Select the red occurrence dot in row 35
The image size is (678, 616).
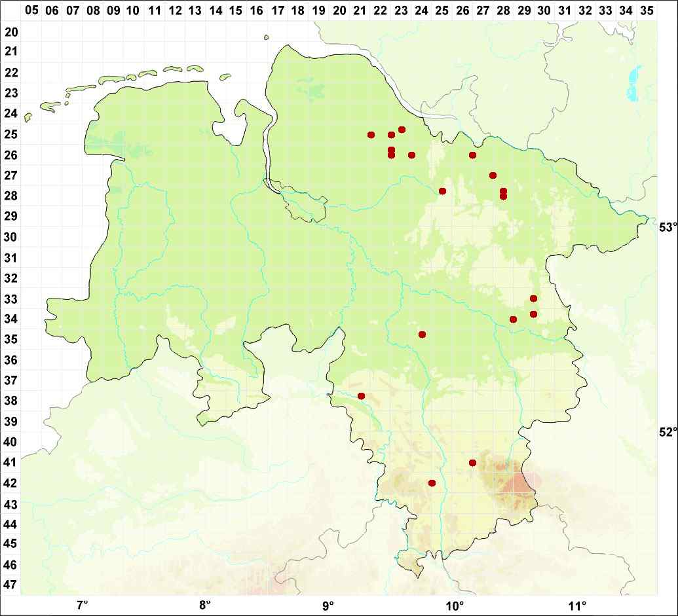click(423, 335)
